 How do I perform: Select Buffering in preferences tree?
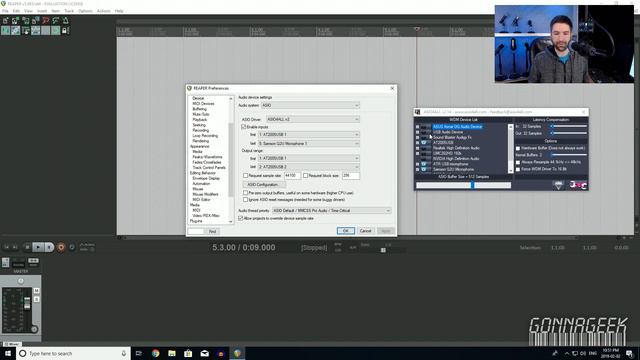tap(200, 109)
